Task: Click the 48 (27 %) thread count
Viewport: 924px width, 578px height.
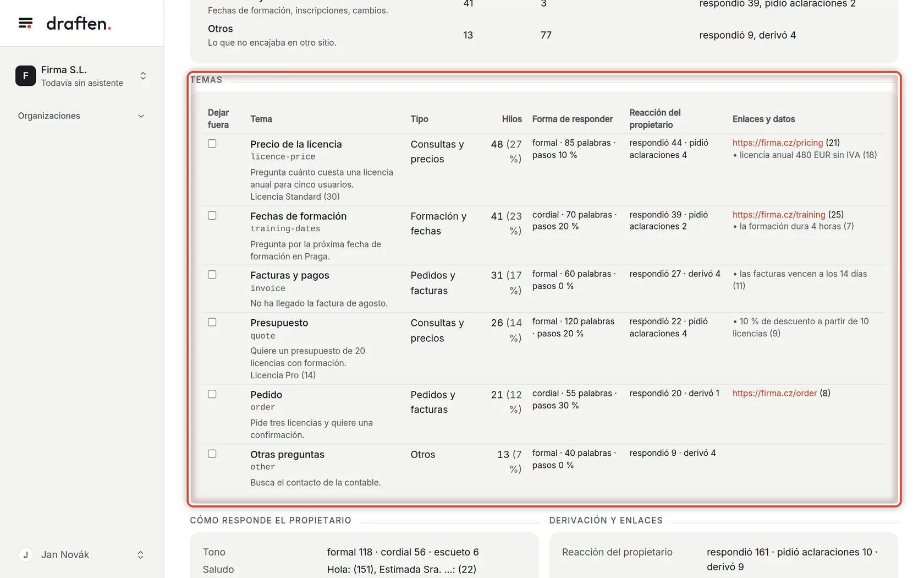Action: tap(507, 151)
